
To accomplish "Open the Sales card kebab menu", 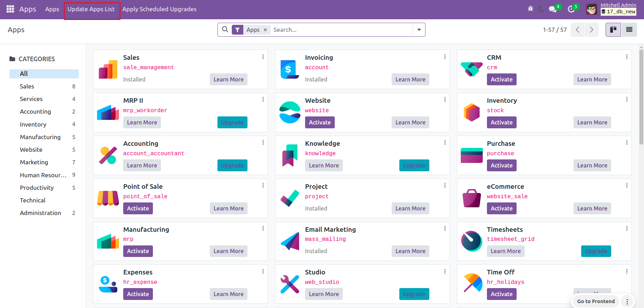I will pos(263,57).
